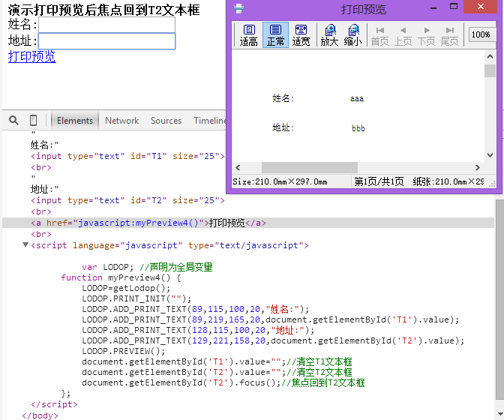Click preview vertical scrollbar down arrow

pyautogui.click(x=490, y=155)
